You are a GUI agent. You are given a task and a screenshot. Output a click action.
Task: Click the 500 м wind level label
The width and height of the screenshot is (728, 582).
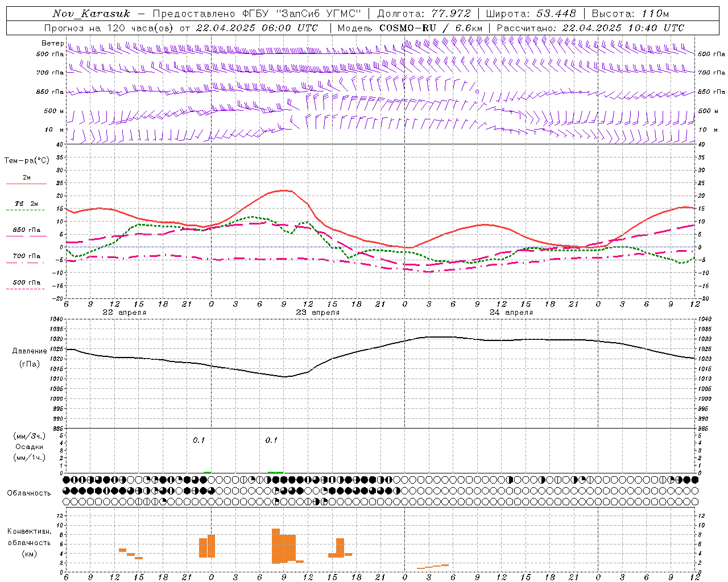tap(54, 111)
